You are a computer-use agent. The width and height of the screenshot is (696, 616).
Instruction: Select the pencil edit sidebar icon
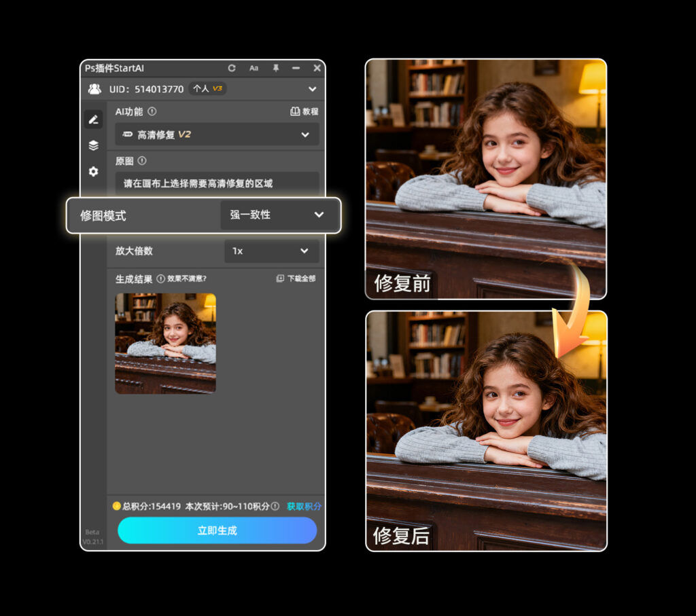(93, 120)
